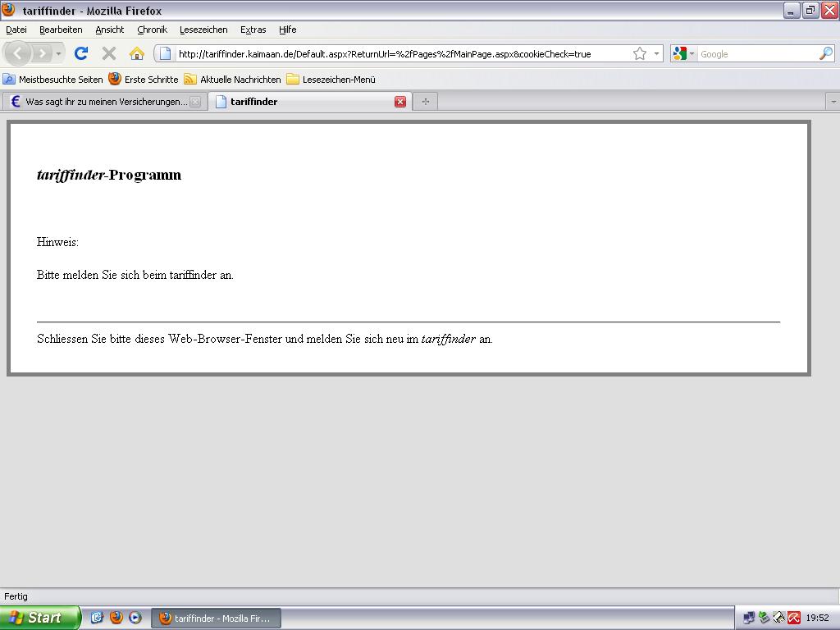840x630 pixels.
Task: Start the search with the magnifier icon
Action: click(826, 53)
